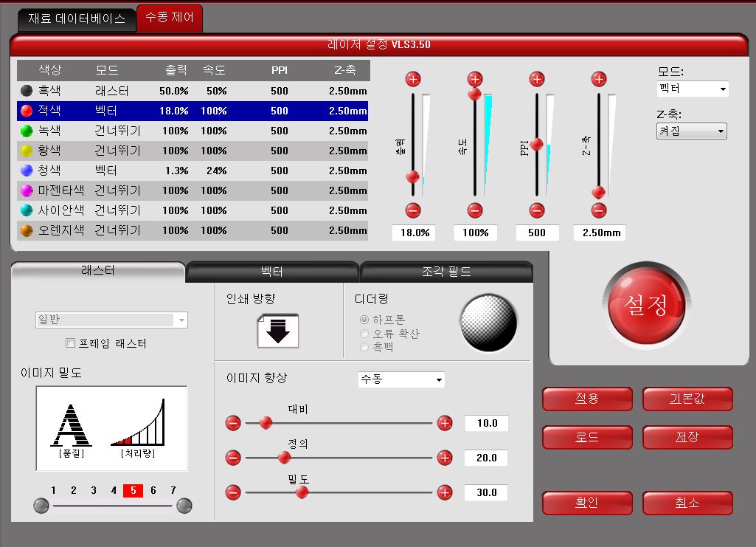Click the 18.0% power value field
Viewport: 756px width, 547px height.
point(415,233)
